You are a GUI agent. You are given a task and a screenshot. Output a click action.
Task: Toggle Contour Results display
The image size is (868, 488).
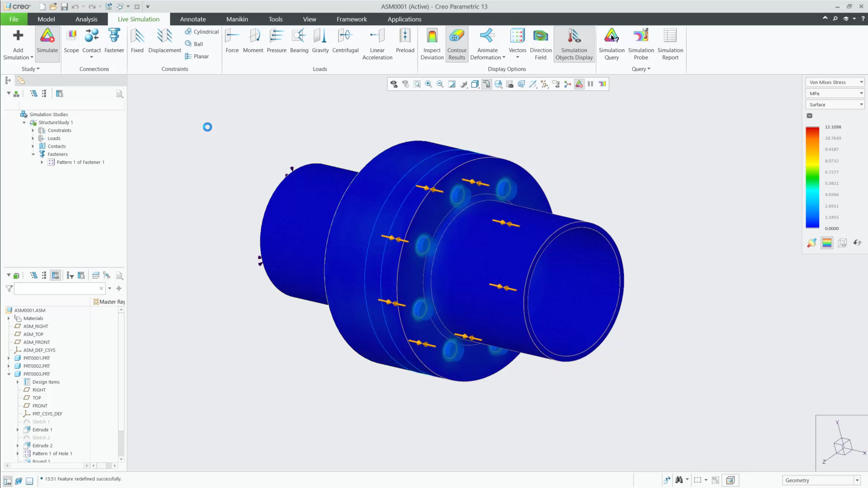coord(457,44)
